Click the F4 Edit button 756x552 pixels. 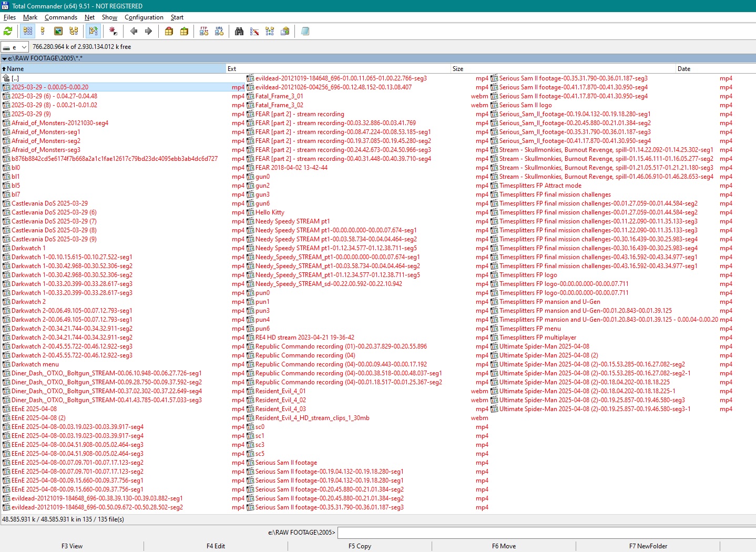pyautogui.click(x=216, y=546)
